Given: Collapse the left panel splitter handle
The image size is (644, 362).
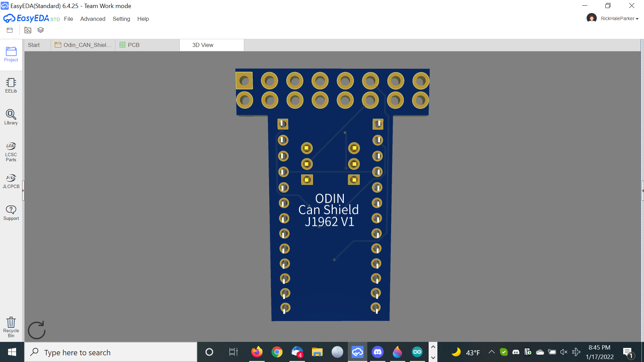Looking at the screenshot, I should pos(23,190).
